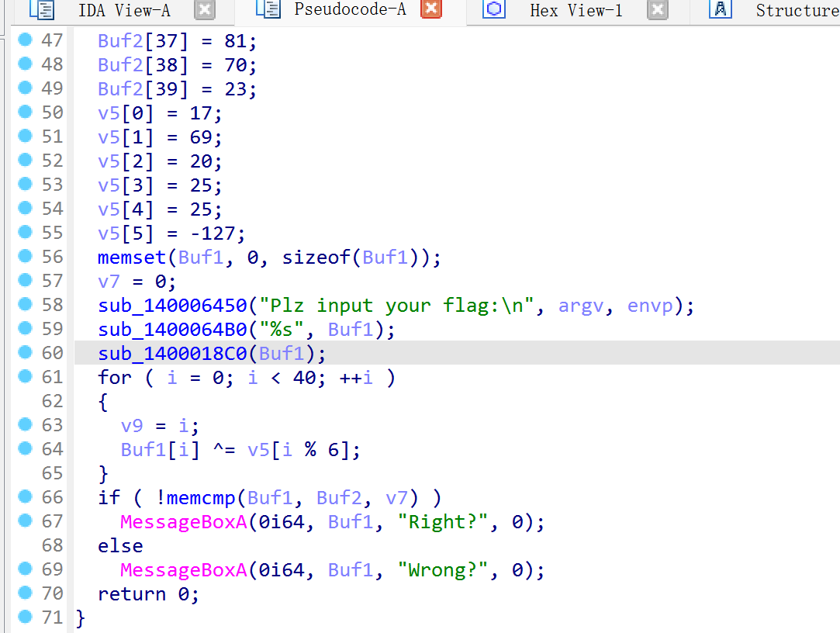Click the Hex View-1 tab icon
The width and height of the screenshot is (840, 633).
494,9
